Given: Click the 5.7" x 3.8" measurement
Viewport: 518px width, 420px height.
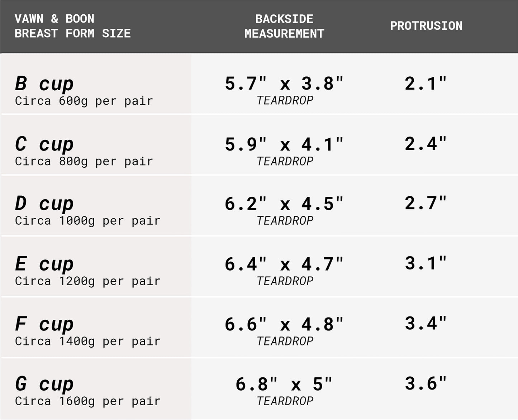Looking at the screenshot, I should 284,83.
